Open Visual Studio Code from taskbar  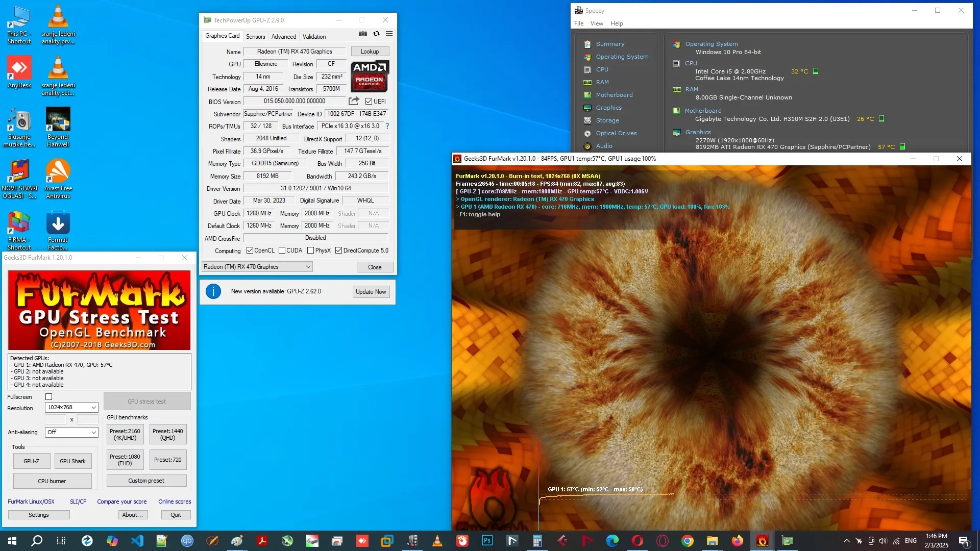pos(137,540)
